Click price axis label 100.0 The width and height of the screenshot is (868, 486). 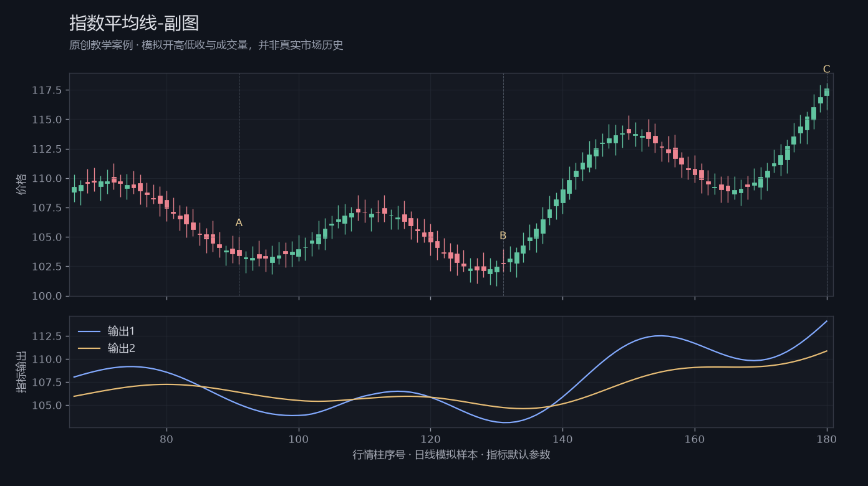coord(47,296)
